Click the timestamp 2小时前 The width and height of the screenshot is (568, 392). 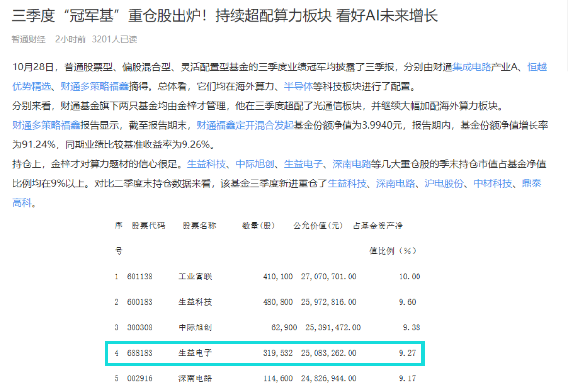coord(70,39)
